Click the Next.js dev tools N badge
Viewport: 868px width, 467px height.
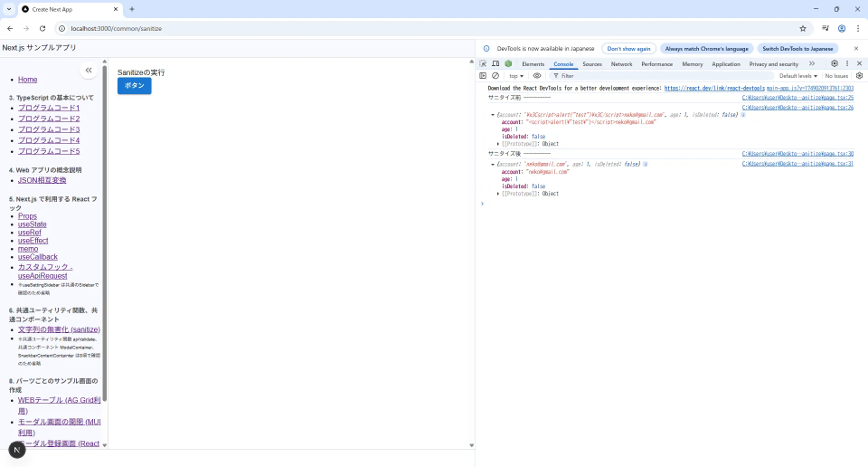tap(17, 450)
